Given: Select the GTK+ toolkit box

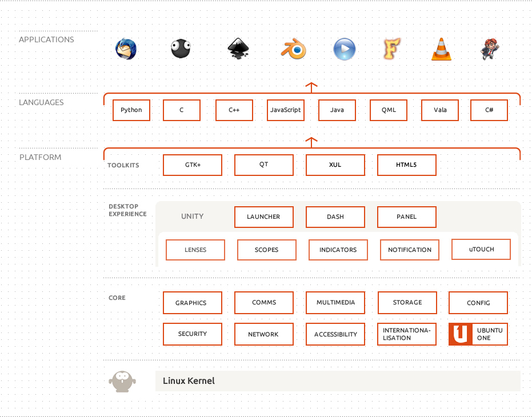Looking at the screenshot, I should [x=193, y=165].
